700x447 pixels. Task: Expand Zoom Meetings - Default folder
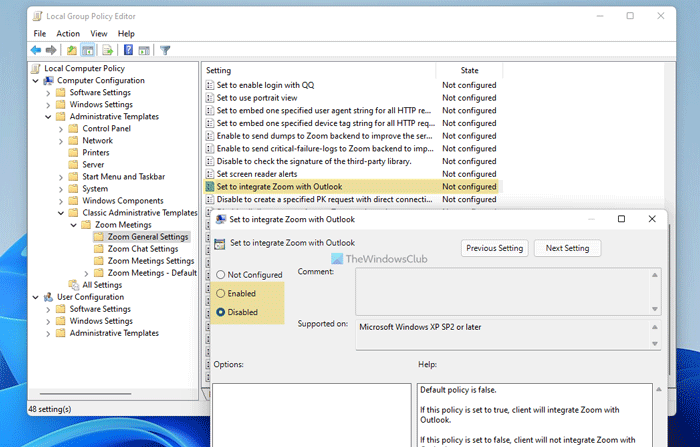87,273
